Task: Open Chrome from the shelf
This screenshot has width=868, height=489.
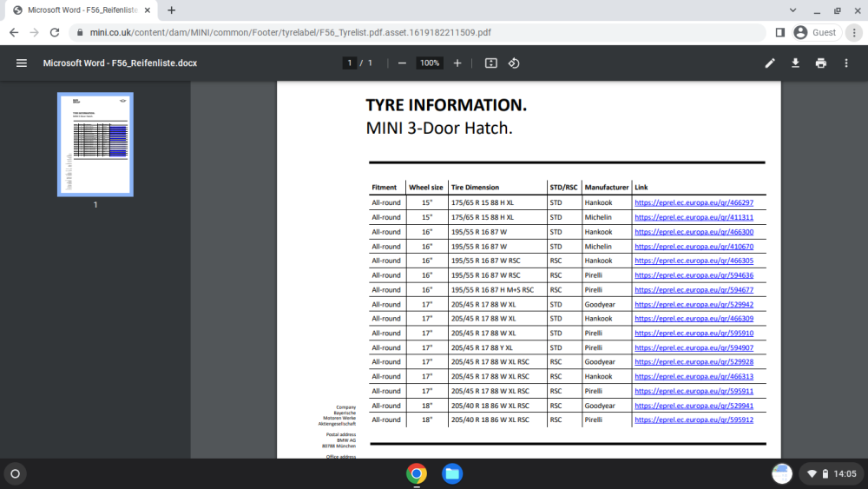Action: [x=417, y=474]
